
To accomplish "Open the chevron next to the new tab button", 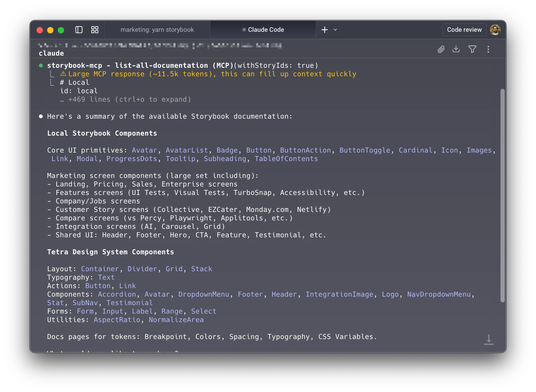I will 335,30.
